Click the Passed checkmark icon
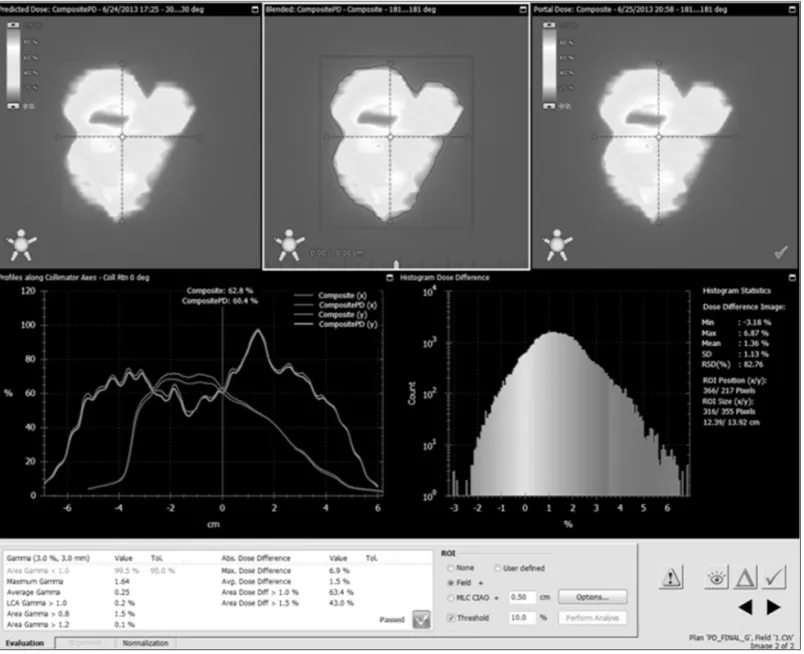 coord(421,620)
